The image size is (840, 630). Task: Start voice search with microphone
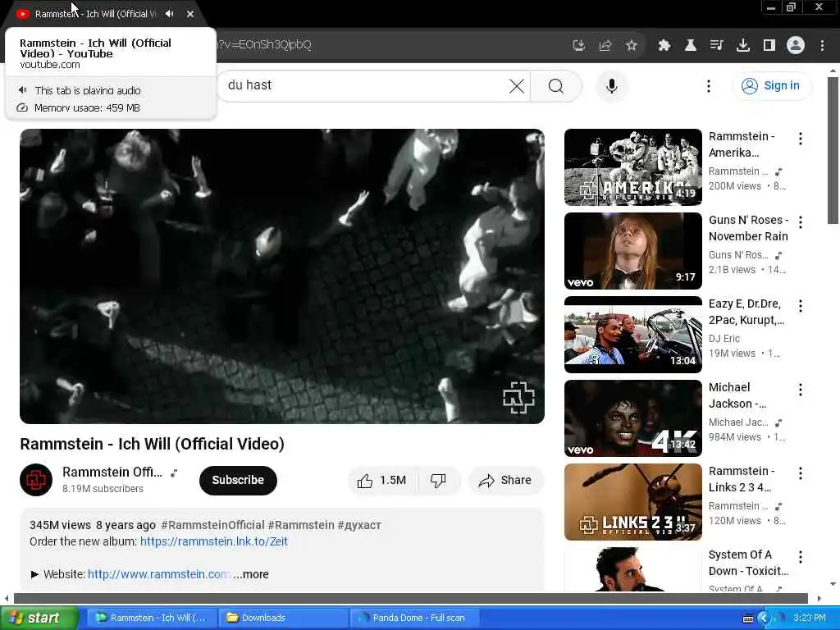tap(611, 85)
